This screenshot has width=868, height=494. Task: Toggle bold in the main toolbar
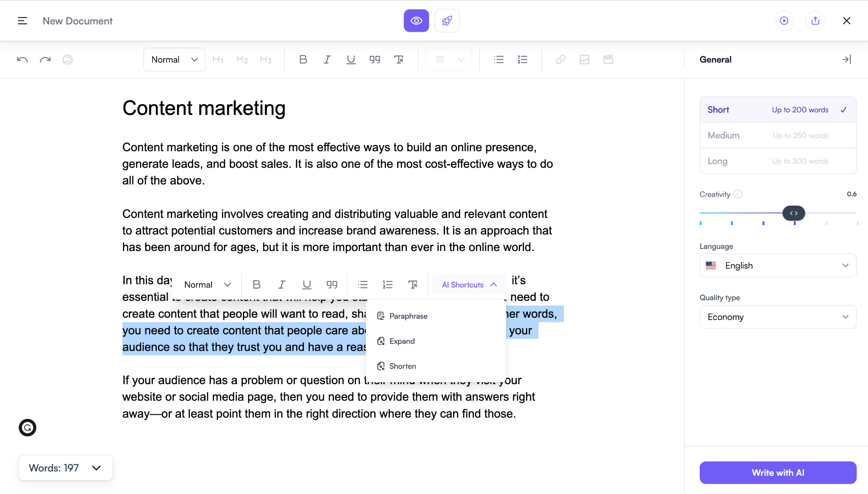click(303, 60)
